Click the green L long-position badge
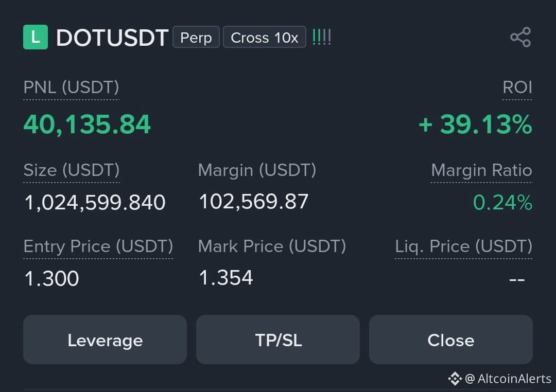Image resolution: width=556 pixels, height=392 pixels. (x=36, y=37)
